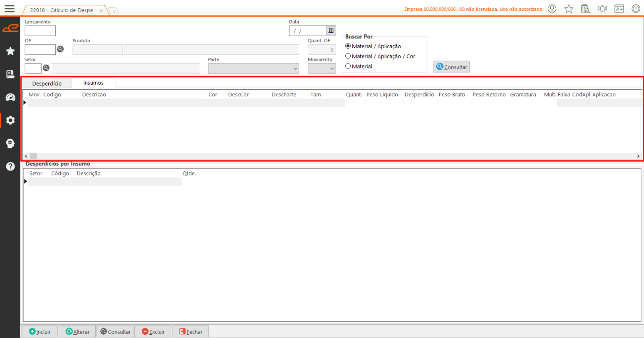Click the notifications bell icon
644x338 pixels.
[x=602, y=9]
